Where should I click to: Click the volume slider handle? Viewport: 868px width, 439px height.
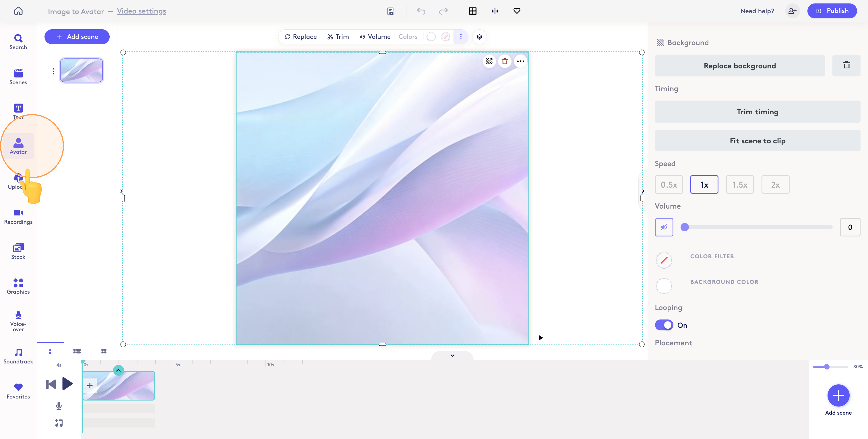684,227
